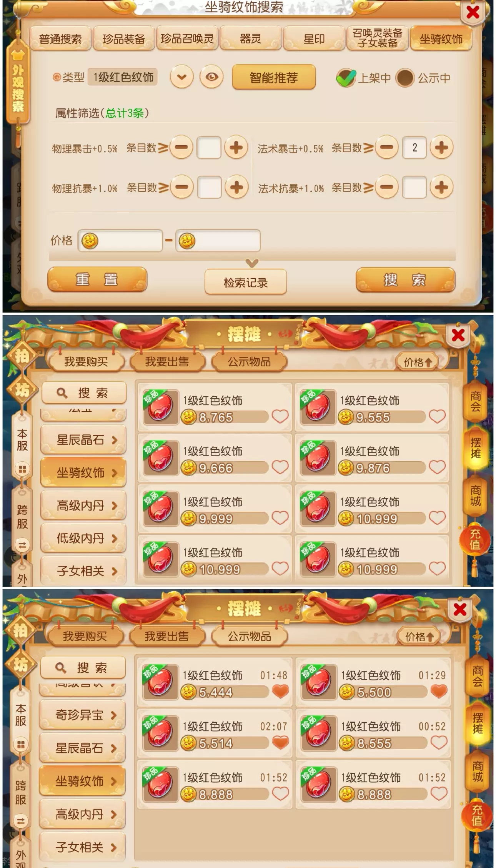Click 充值 red lantern in middle panel
Screen dimensions: 496x868
point(474,539)
